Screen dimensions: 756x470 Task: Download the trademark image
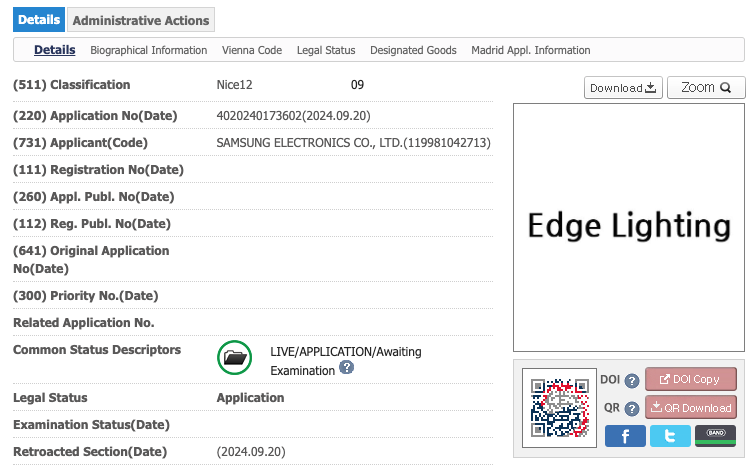pos(623,88)
